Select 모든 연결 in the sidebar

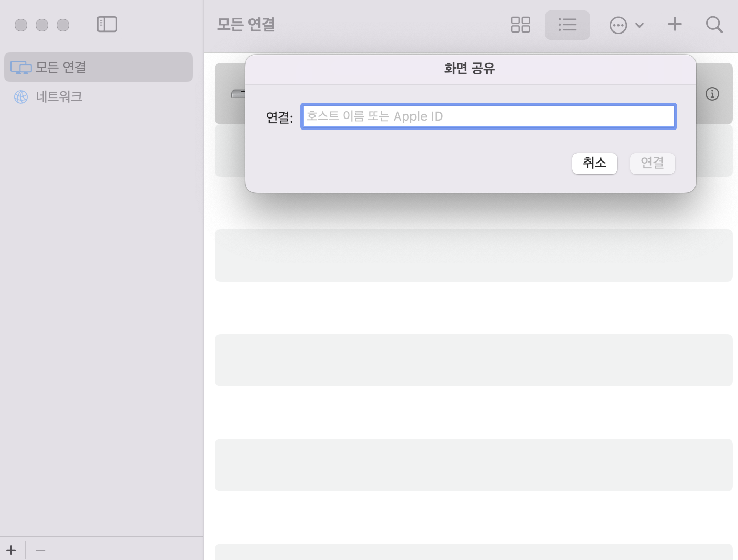click(x=99, y=67)
